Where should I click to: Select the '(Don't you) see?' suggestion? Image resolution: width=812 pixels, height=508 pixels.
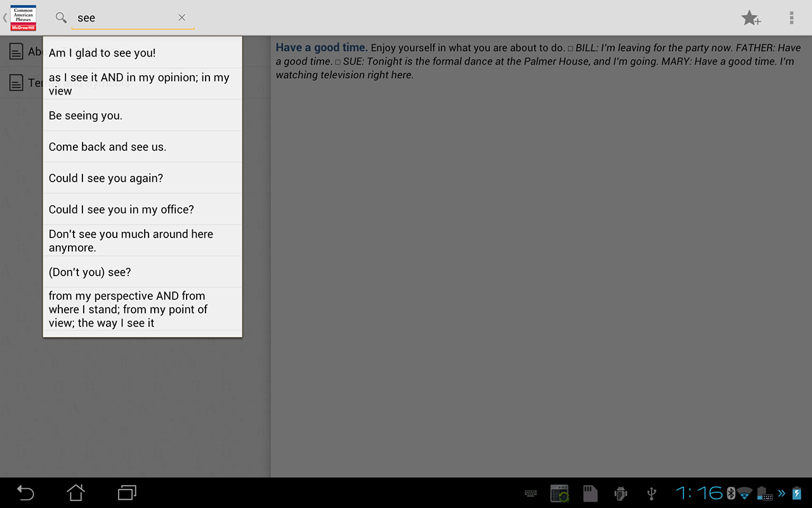coord(142,272)
